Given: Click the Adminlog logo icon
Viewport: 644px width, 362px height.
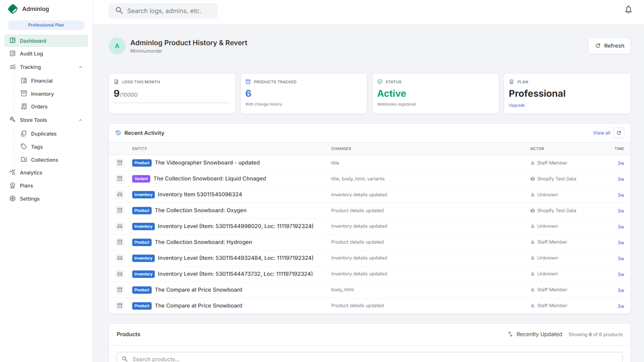Looking at the screenshot, I should click(x=13, y=9).
